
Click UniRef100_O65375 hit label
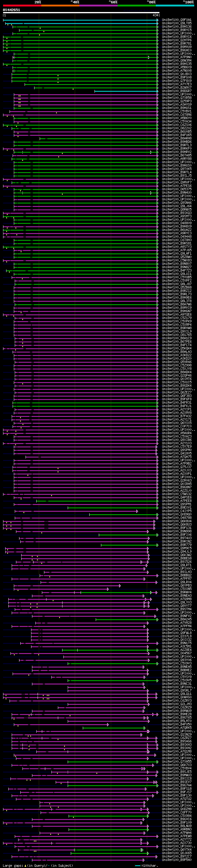coord(177,189)
